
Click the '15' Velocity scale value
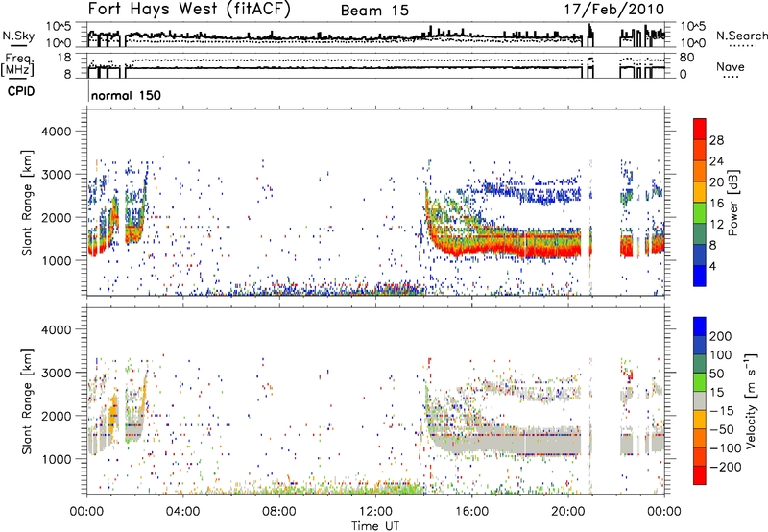[716, 393]
